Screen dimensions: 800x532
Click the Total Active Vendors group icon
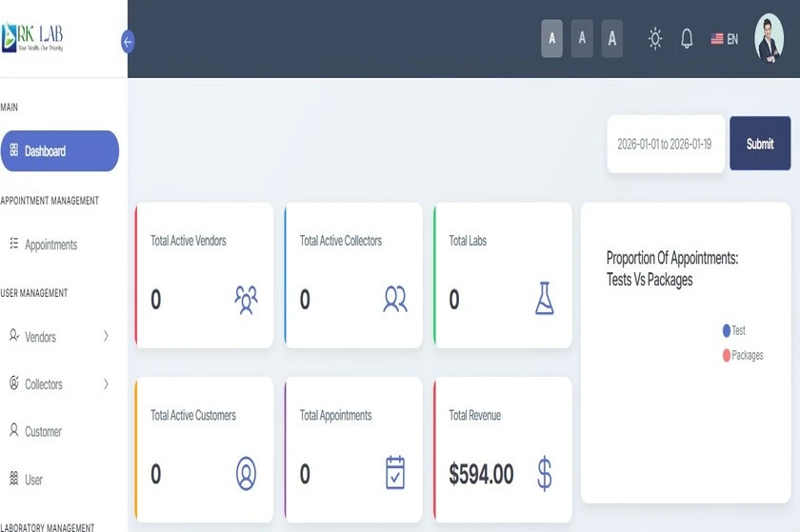click(246, 300)
